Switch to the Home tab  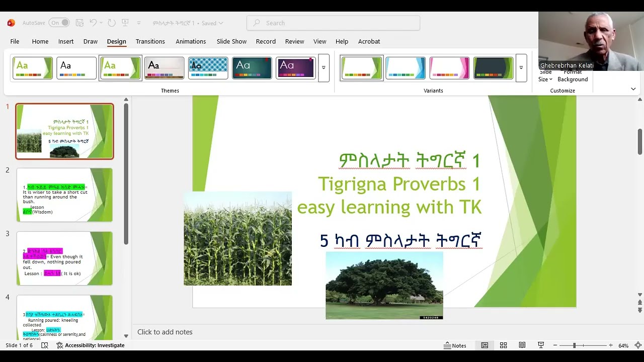[40, 41]
